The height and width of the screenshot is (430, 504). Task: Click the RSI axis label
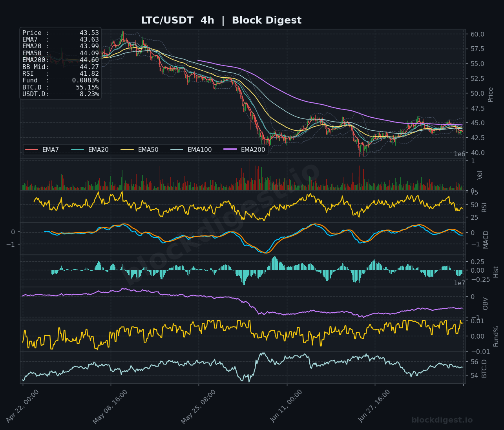pyautogui.click(x=484, y=207)
